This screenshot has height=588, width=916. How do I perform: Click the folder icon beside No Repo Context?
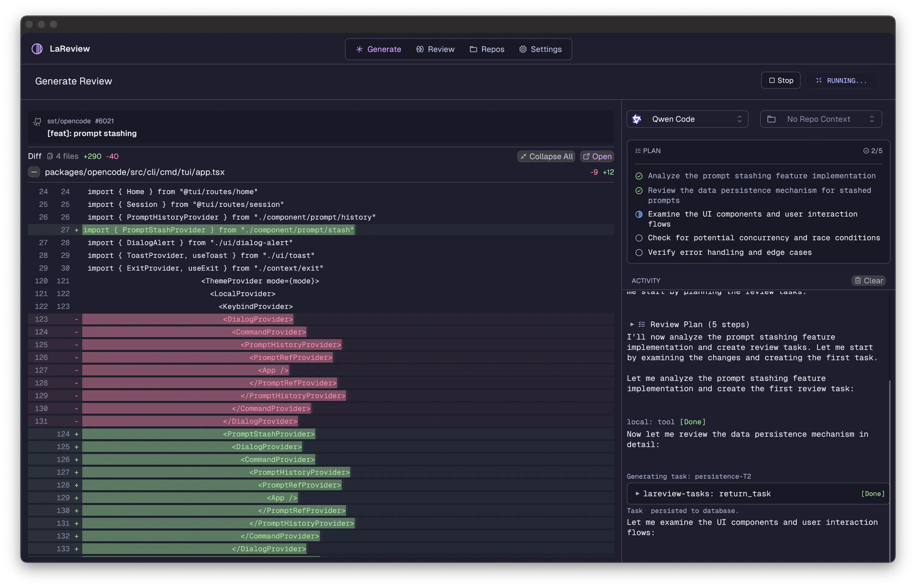[771, 119]
